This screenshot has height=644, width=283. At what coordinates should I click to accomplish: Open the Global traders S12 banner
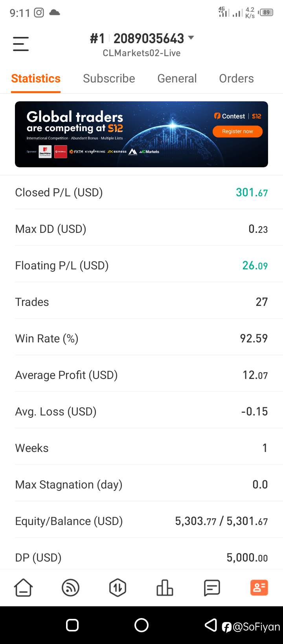click(x=141, y=134)
